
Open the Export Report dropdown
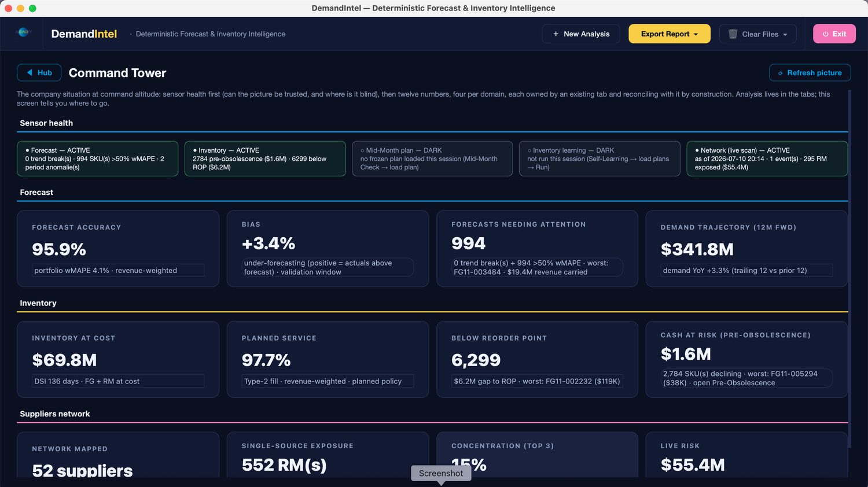click(x=669, y=34)
